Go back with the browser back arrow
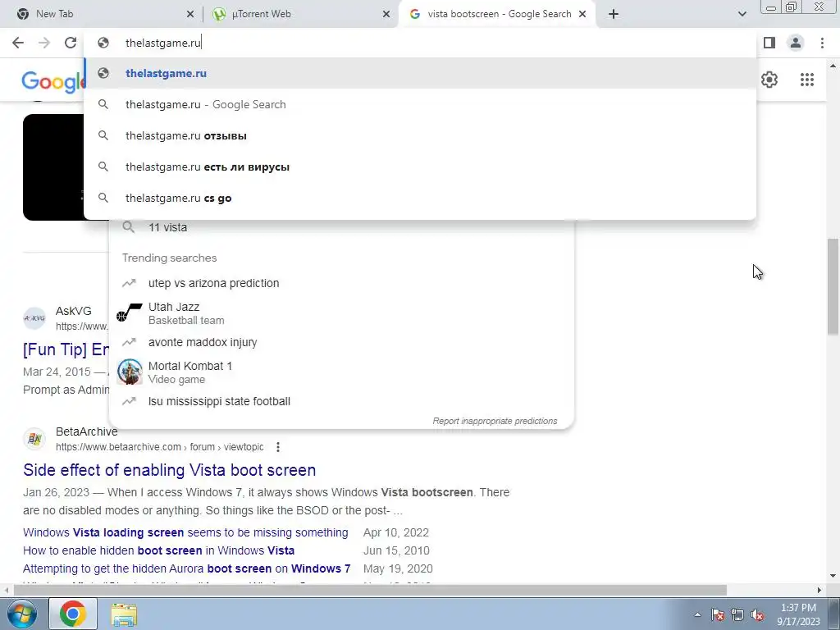The image size is (840, 630). click(18, 43)
